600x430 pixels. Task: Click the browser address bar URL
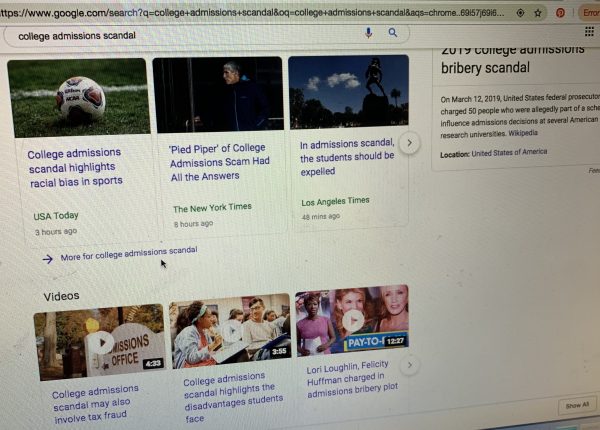point(252,13)
